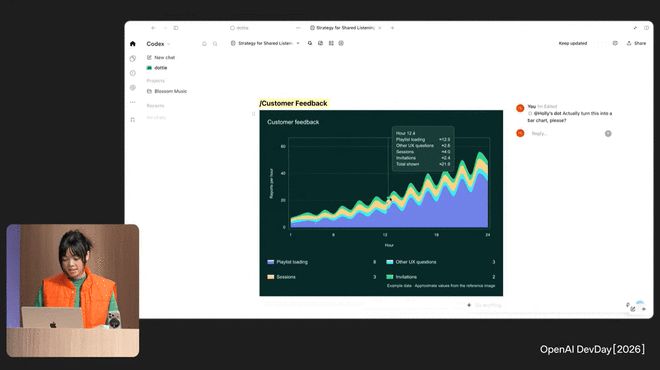Image resolution: width=660 pixels, height=370 pixels.
Task: Go back with the back arrow
Action: [x=153, y=28]
